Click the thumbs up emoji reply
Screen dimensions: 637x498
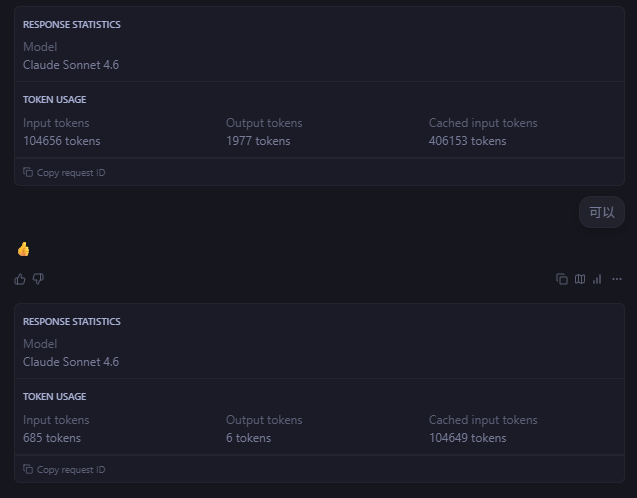click(x=24, y=249)
